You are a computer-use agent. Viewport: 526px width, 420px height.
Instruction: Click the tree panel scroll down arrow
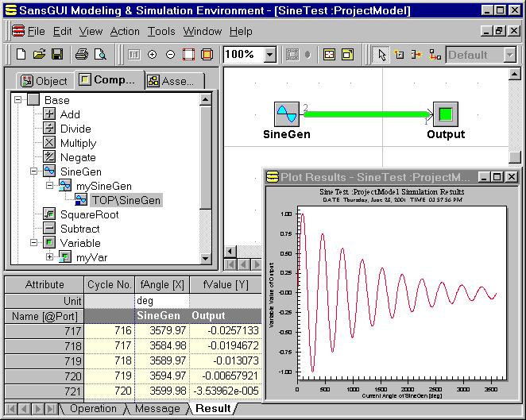coord(206,259)
